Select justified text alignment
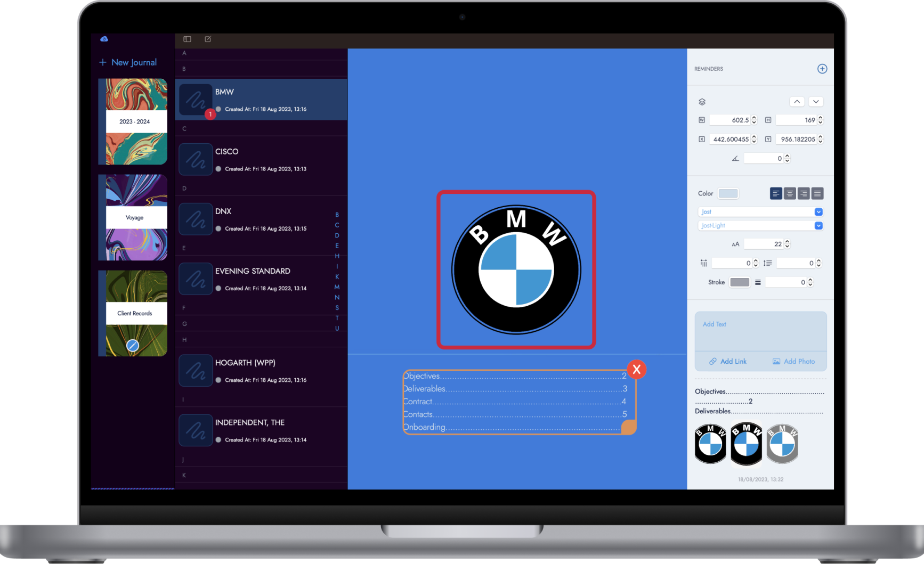924x564 pixels. (x=817, y=193)
